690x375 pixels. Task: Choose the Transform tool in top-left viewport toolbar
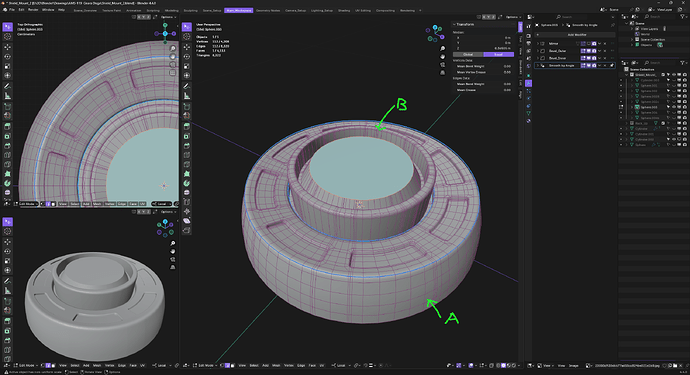7,76
